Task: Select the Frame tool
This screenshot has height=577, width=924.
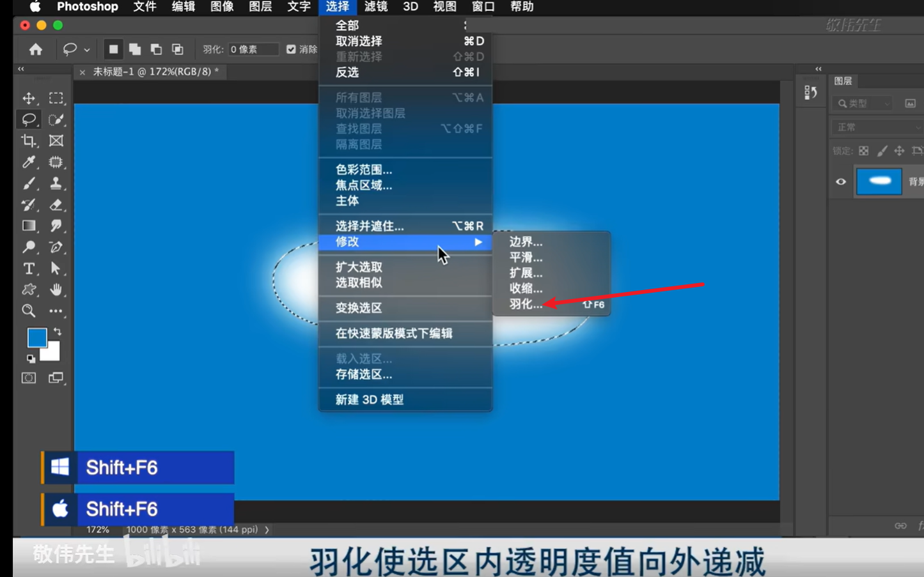Action: [56, 141]
